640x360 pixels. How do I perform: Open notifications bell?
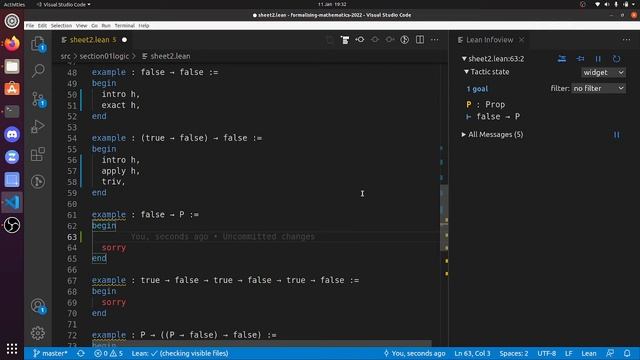(627, 353)
